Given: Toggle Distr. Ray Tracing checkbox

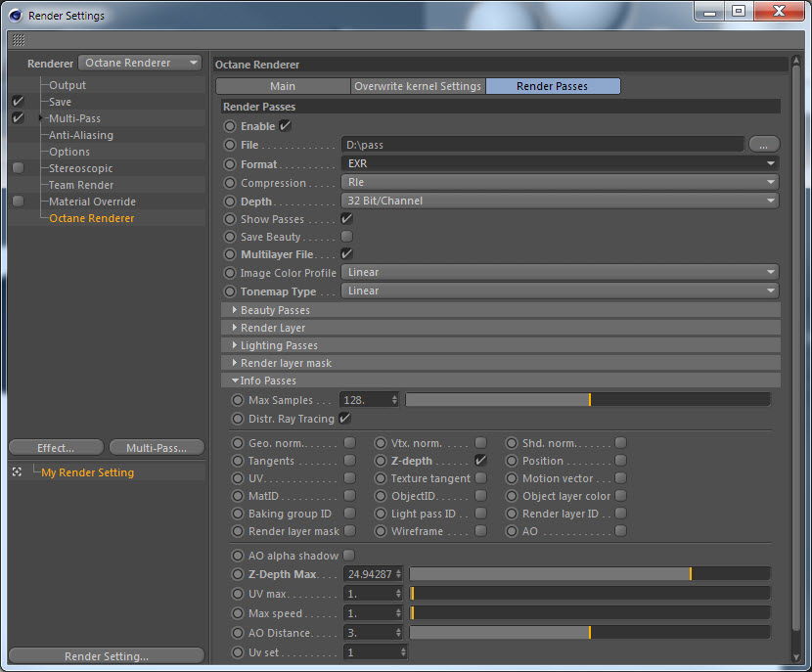Looking at the screenshot, I should 344,418.
